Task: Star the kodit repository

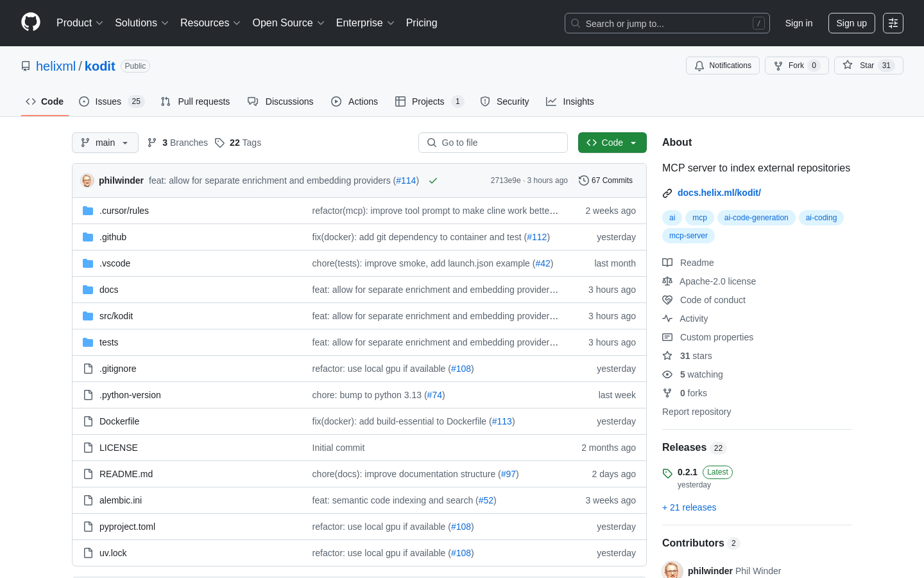Action: (x=868, y=66)
